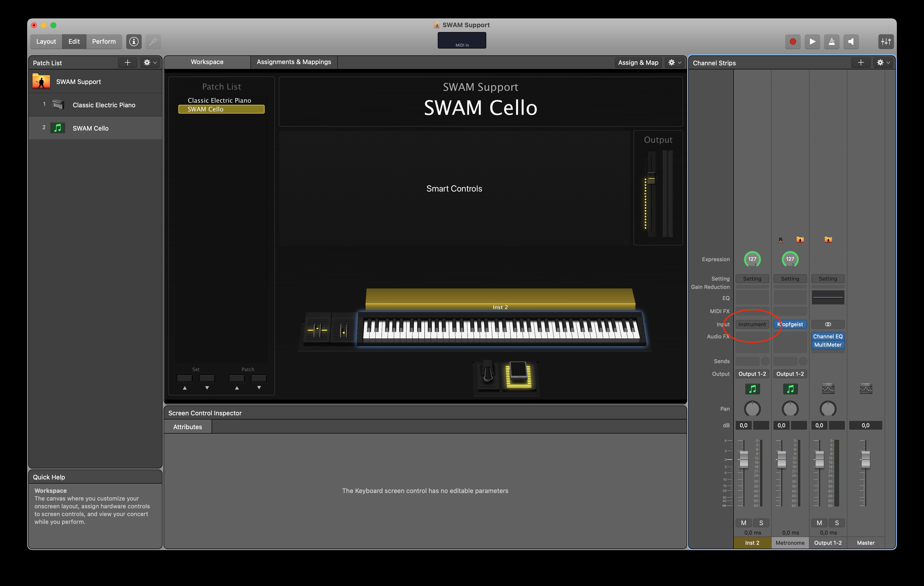Mute the Output 1-2 channel strip

coord(819,523)
